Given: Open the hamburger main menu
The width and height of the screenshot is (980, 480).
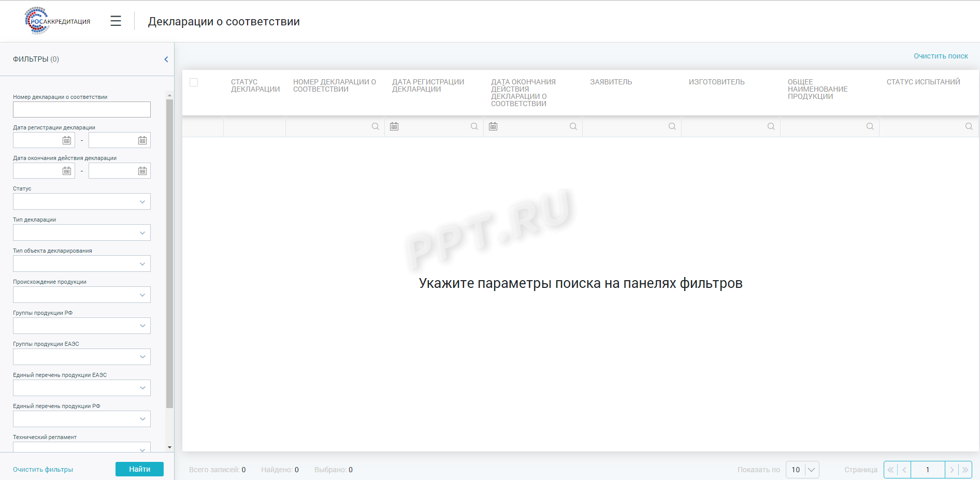Looking at the screenshot, I should pyautogui.click(x=116, y=21).
